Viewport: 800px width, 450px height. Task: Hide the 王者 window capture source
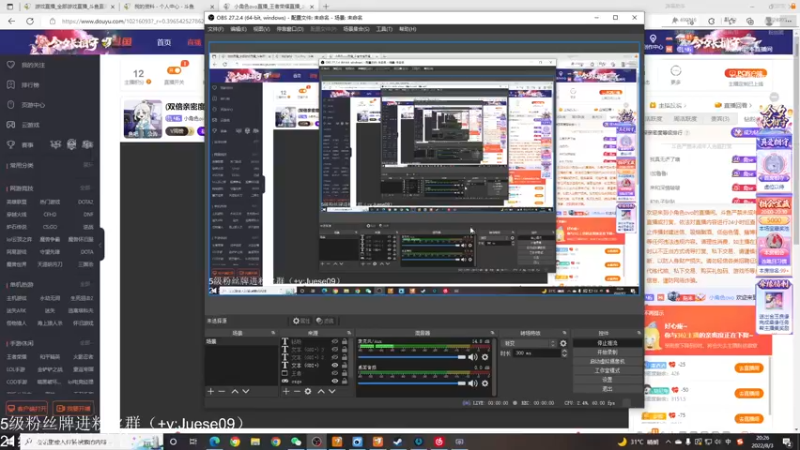(335, 373)
